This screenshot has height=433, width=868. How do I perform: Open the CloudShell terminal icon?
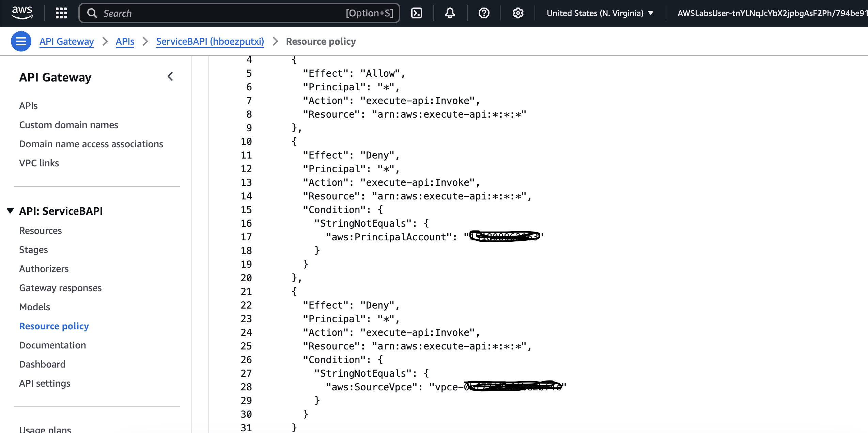pos(417,13)
